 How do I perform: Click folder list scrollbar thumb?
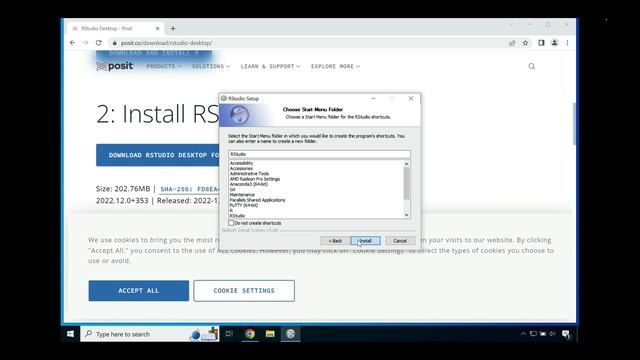407,183
